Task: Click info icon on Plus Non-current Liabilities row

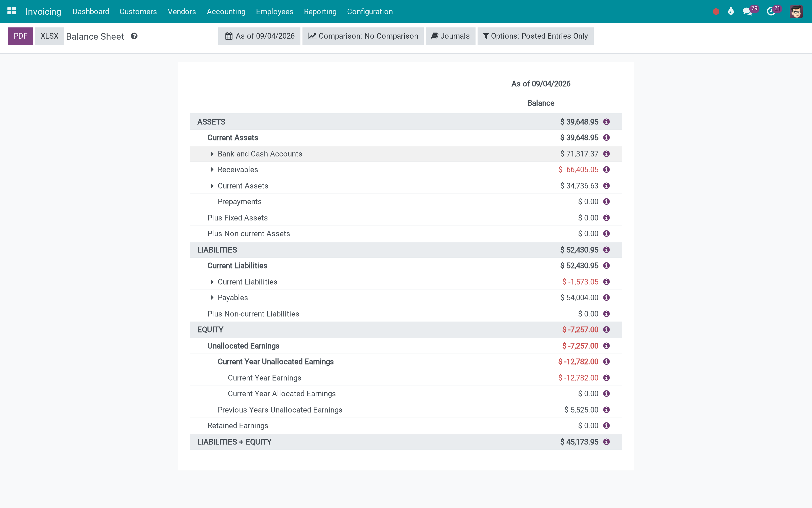Action: coord(606,313)
